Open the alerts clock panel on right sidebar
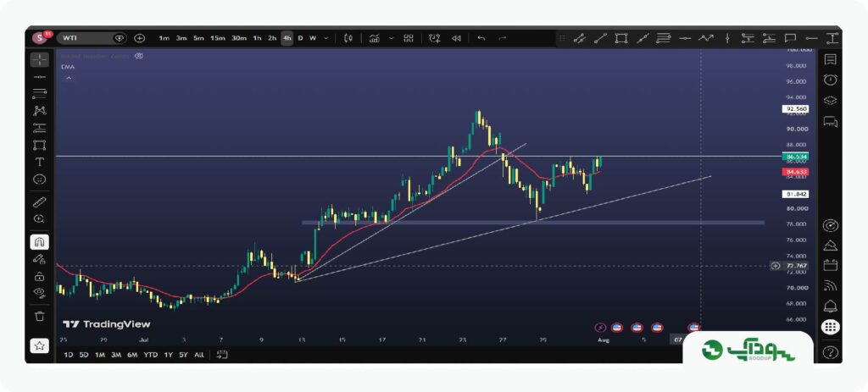The width and height of the screenshot is (868, 392). (x=830, y=80)
